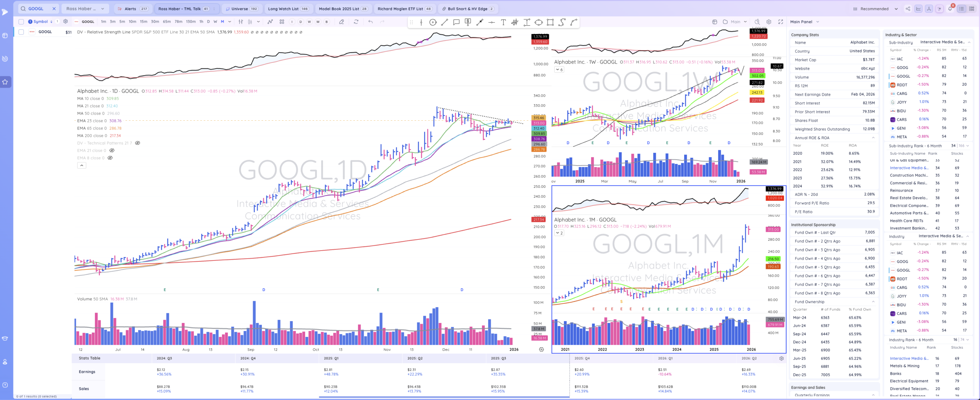The width and height of the screenshot is (980, 400).
Task: Select the text drawing tool
Action: pos(503,22)
